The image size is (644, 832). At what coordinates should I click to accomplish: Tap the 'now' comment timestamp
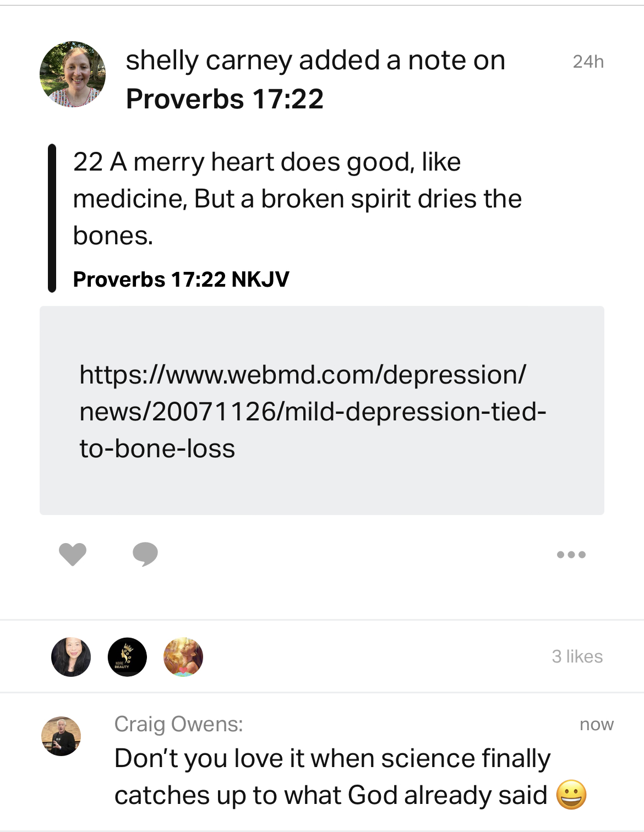click(596, 725)
